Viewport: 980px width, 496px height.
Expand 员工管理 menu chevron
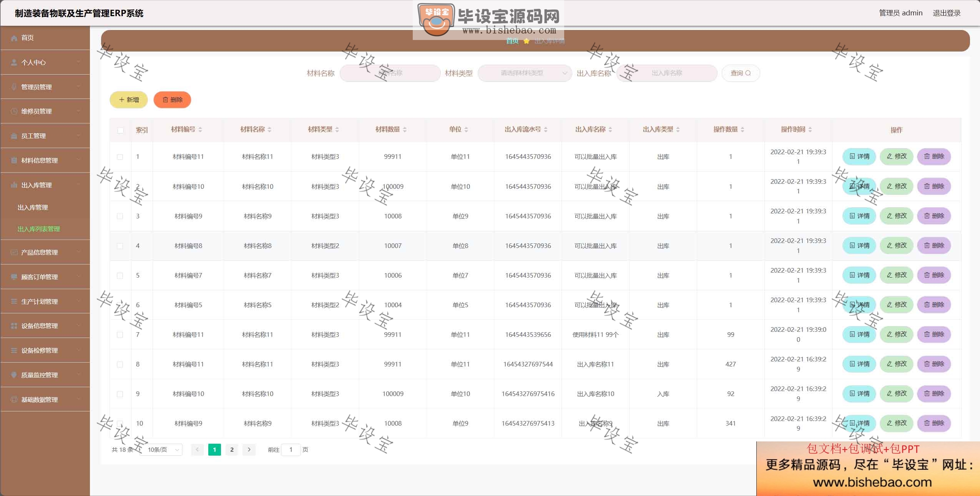point(79,136)
